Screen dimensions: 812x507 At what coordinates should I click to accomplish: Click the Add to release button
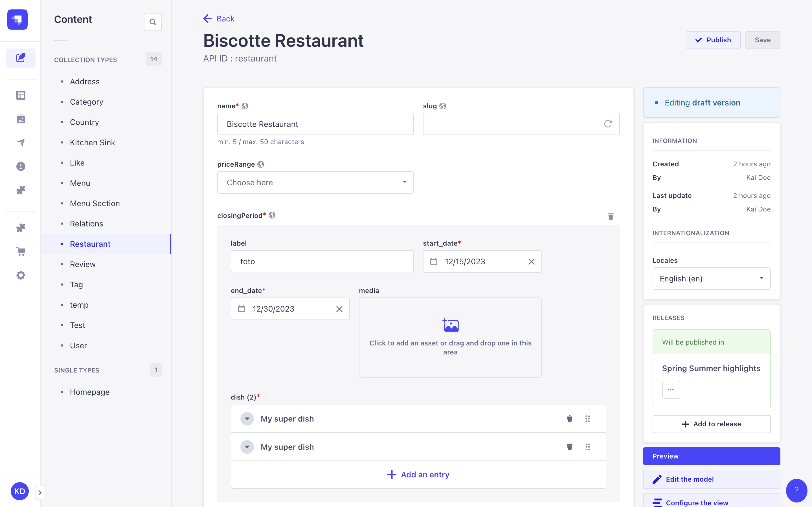[711, 424]
